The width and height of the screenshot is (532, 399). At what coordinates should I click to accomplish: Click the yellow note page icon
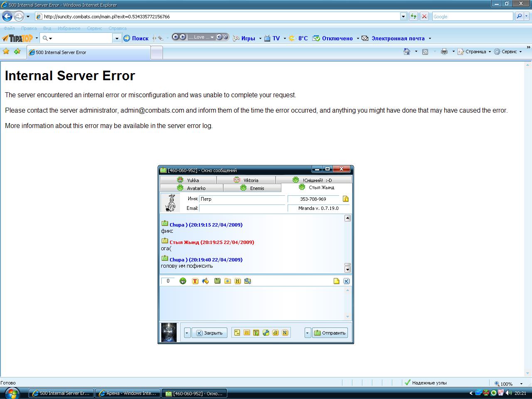point(337,281)
